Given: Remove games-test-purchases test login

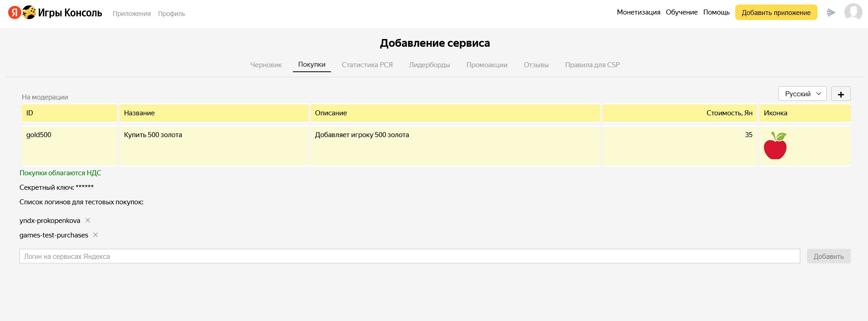Looking at the screenshot, I should (x=95, y=235).
